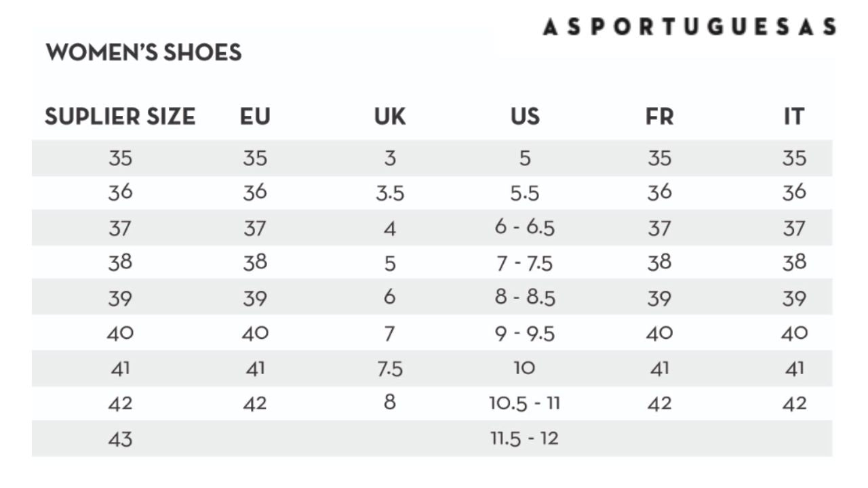Select the IT size 42 cell
This screenshot has width=868, height=488.
pos(794,404)
